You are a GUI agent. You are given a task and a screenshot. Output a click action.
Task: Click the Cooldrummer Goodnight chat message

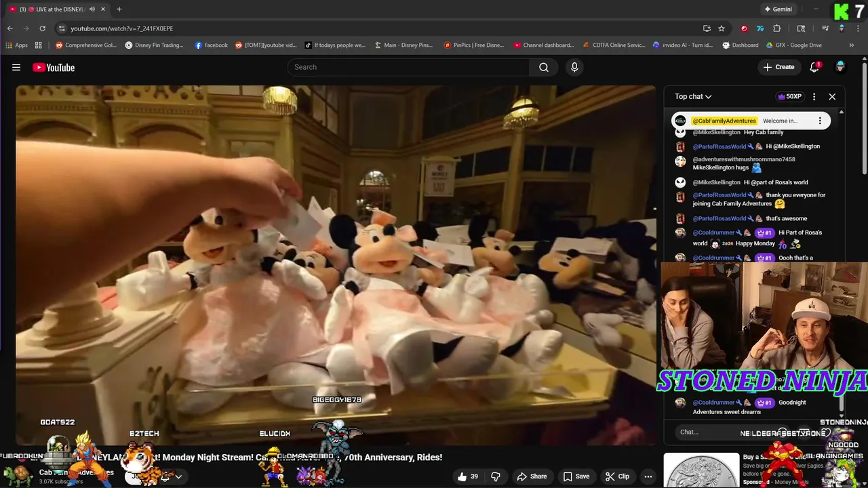click(749, 407)
